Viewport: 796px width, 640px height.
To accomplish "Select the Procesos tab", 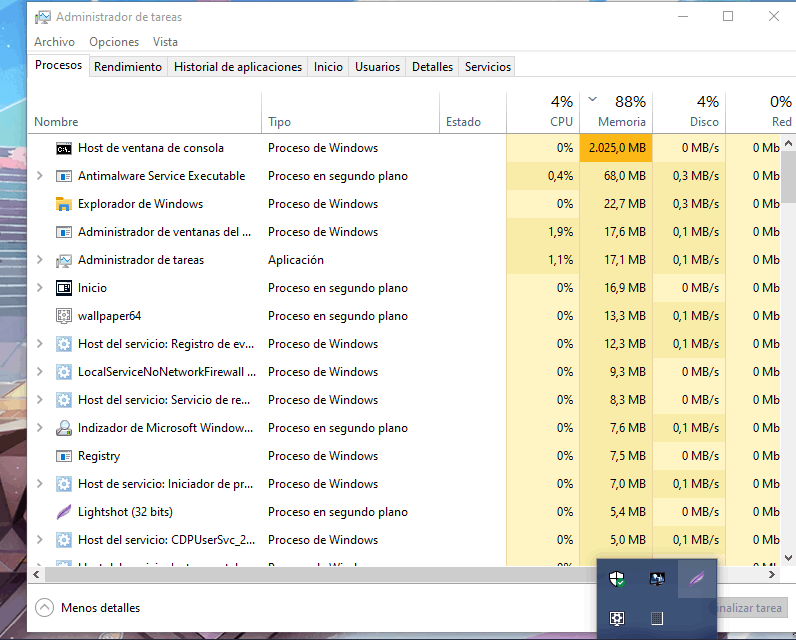I will [58, 65].
